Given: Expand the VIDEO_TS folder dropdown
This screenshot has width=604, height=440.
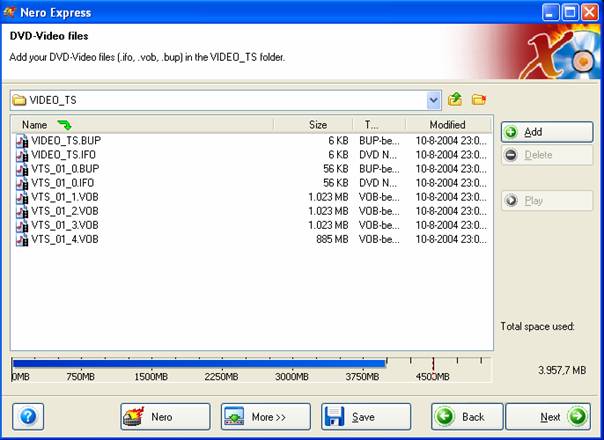Looking at the screenshot, I should coord(433,100).
